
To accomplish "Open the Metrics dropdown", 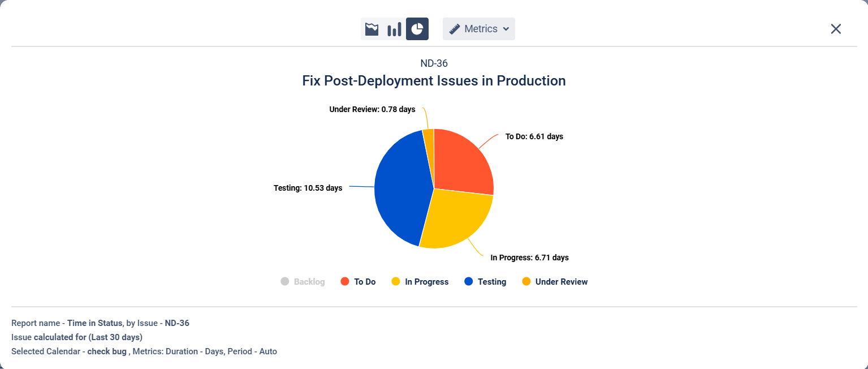I will [x=481, y=29].
